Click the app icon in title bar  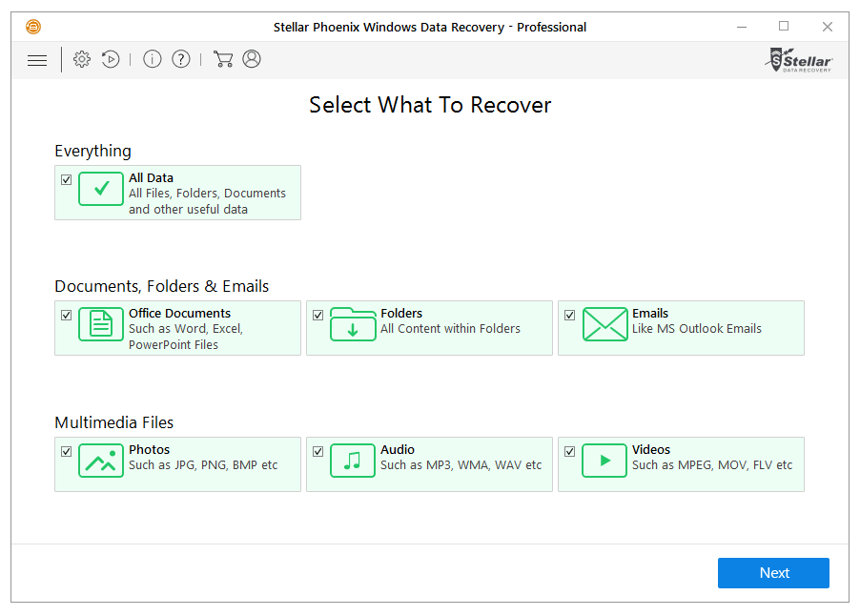coord(33,27)
